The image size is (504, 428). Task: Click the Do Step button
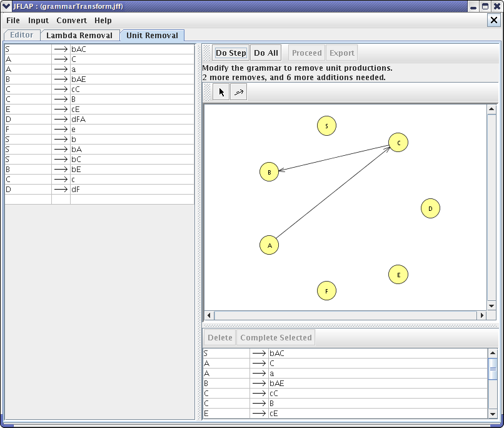click(x=231, y=53)
